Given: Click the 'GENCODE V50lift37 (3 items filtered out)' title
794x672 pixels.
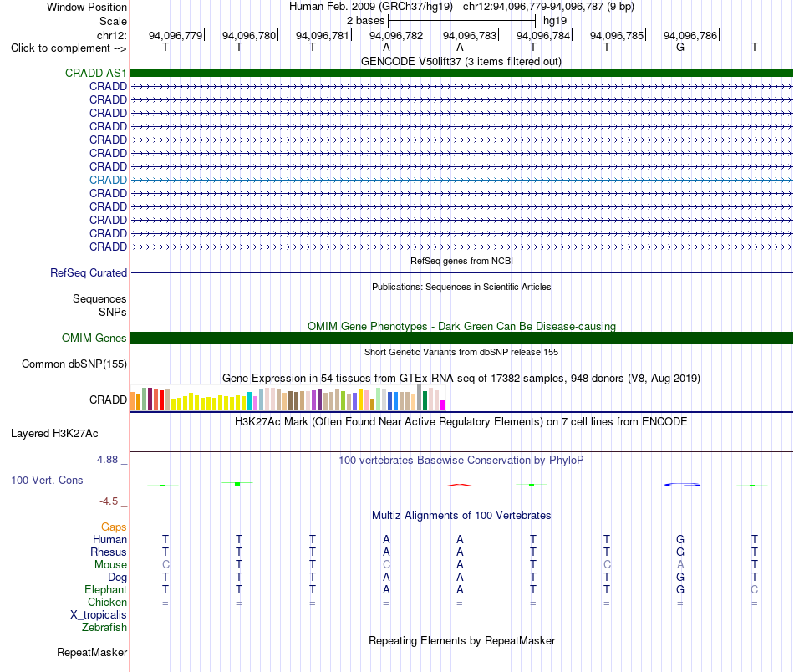Looking at the screenshot, I should tap(461, 61).
